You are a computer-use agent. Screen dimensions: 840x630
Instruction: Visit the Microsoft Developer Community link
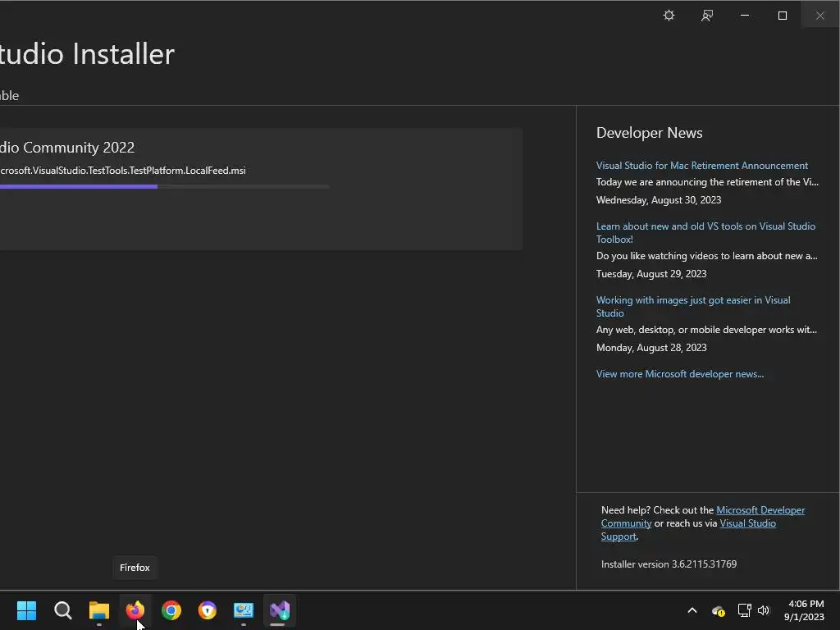[760, 510]
